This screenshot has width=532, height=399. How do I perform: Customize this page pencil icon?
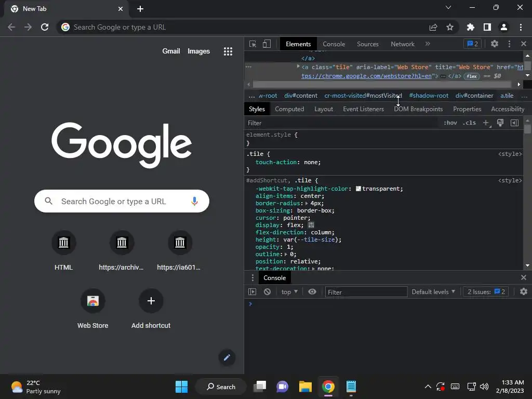click(227, 357)
